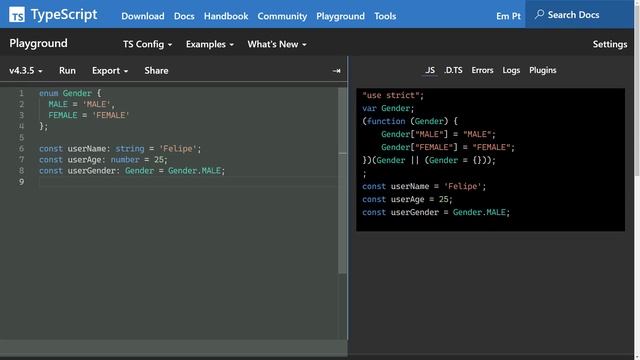Open the Examples dropdown
This screenshot has width=640, height=360.
point(210,44)
